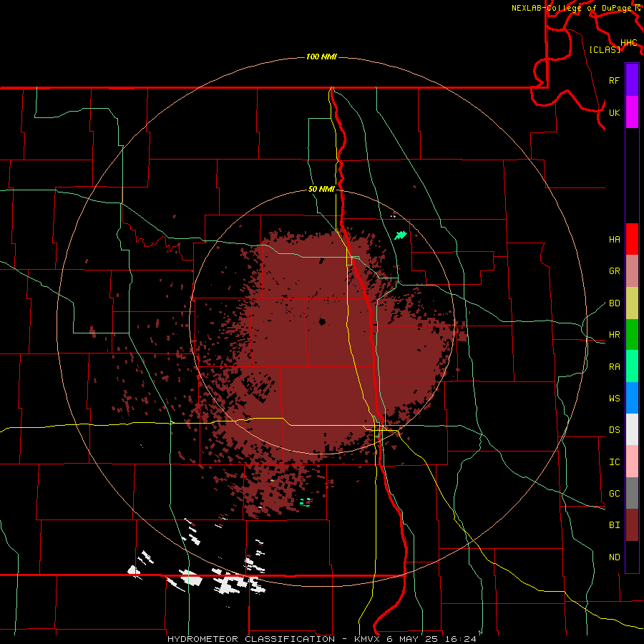Image resolution: width=644 pixels, height=644 pixels.
Task: Click the small green rain echo northeast of the radar site
Action: click(x=401, y=235)
